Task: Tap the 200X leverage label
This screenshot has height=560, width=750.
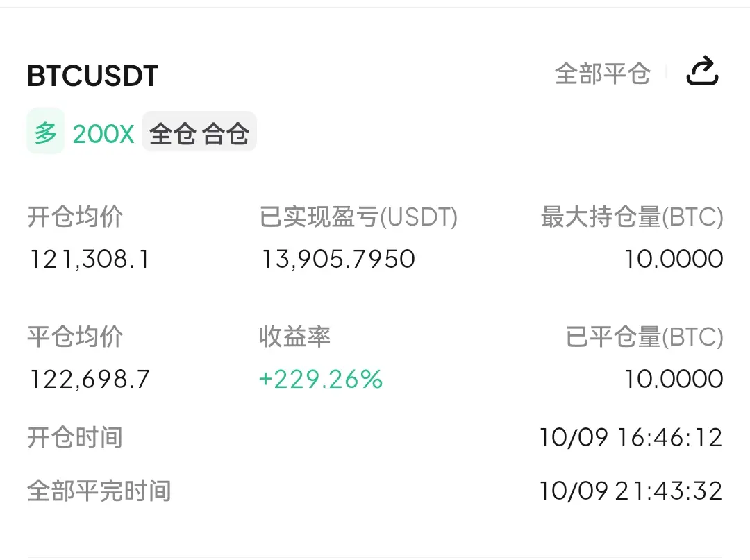Action: coord(103,134)
